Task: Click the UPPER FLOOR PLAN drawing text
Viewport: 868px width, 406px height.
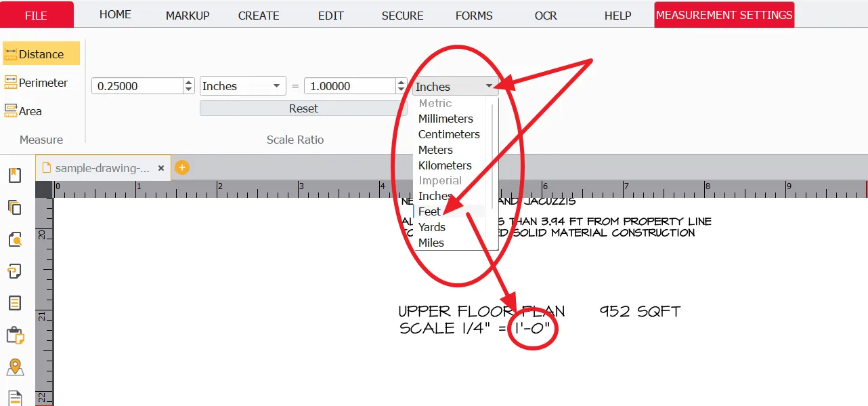Action: point(481,312)
